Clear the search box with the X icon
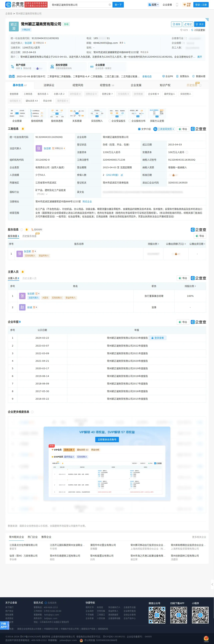Screen dimensions: 214x644 pos(110,5)
